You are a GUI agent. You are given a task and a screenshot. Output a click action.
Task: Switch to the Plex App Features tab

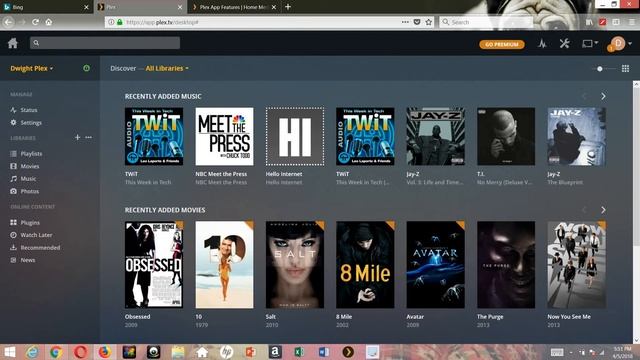click(234, 7)
